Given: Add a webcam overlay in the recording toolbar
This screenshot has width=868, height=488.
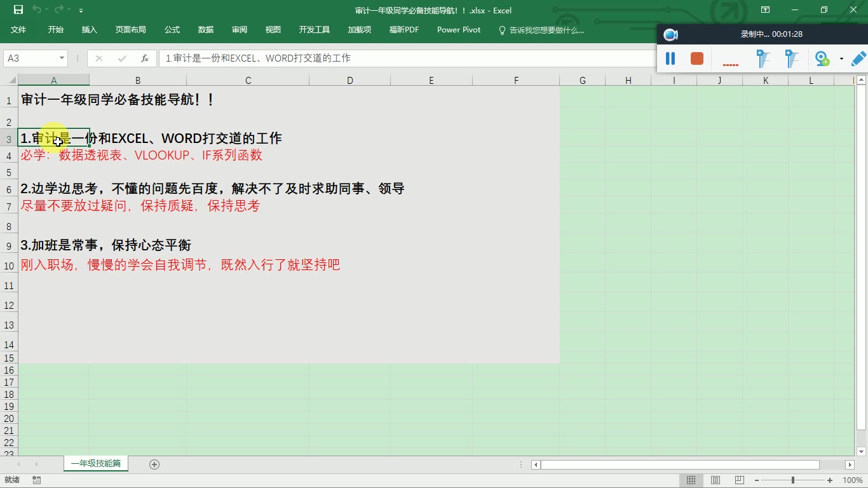Looking at the screenshot, I should click(822, 58).
